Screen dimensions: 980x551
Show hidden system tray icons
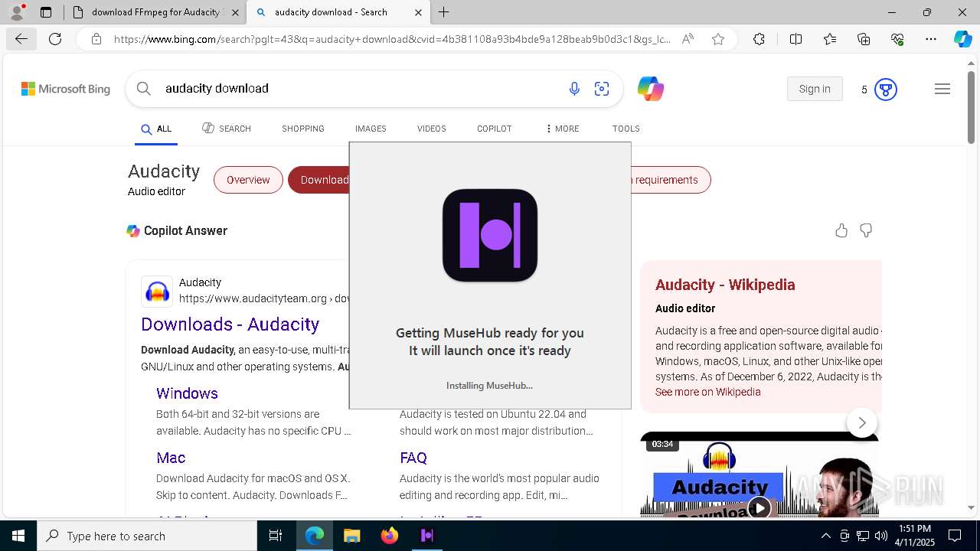click(x=825, y=536)
